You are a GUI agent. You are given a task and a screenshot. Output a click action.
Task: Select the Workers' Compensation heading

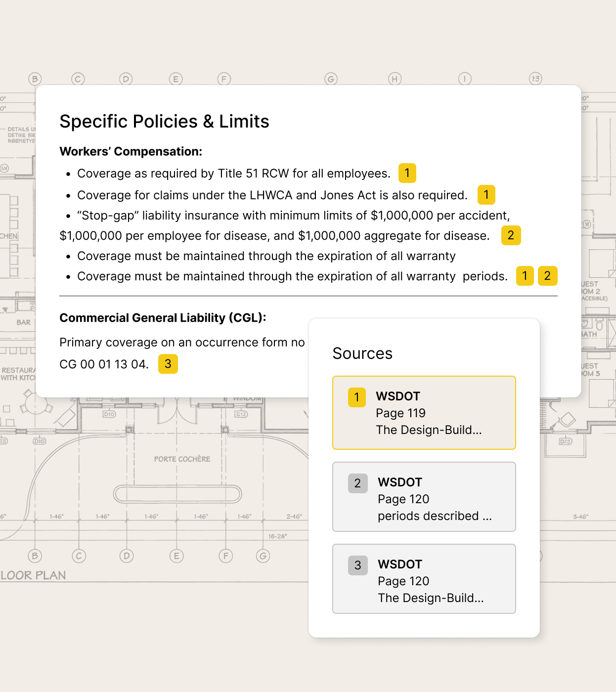(131, 152)
